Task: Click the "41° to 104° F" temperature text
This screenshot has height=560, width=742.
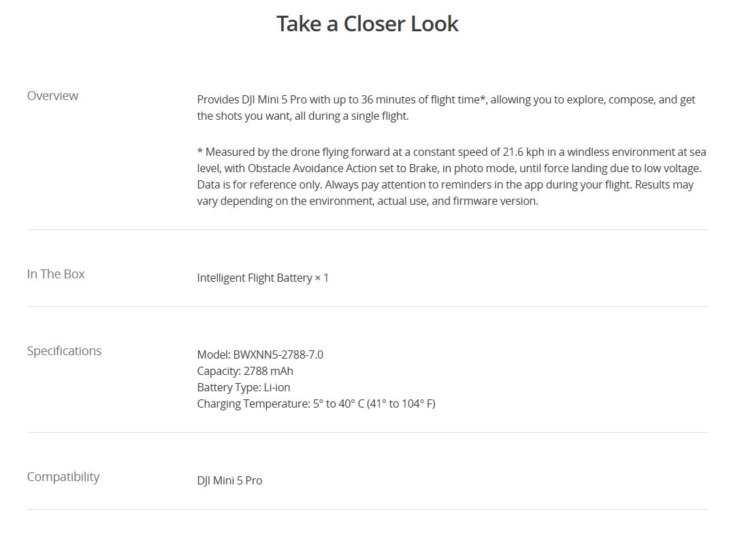Action: coord(401,403)
